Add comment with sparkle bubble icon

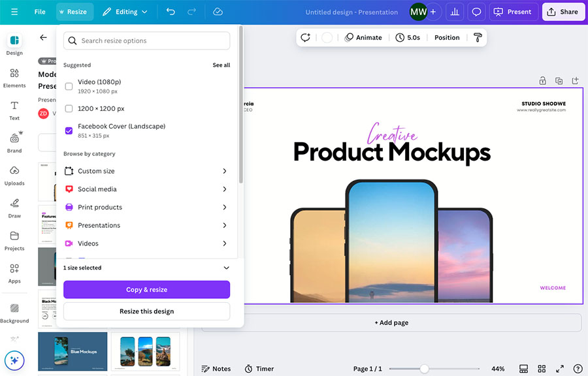[x=305, y=37]
